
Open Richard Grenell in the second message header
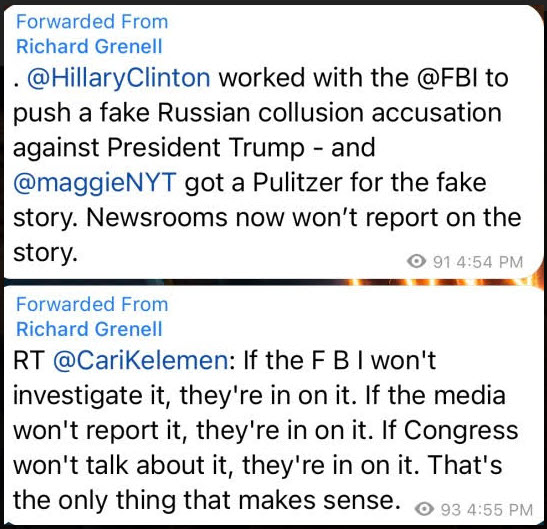point(89,329)
